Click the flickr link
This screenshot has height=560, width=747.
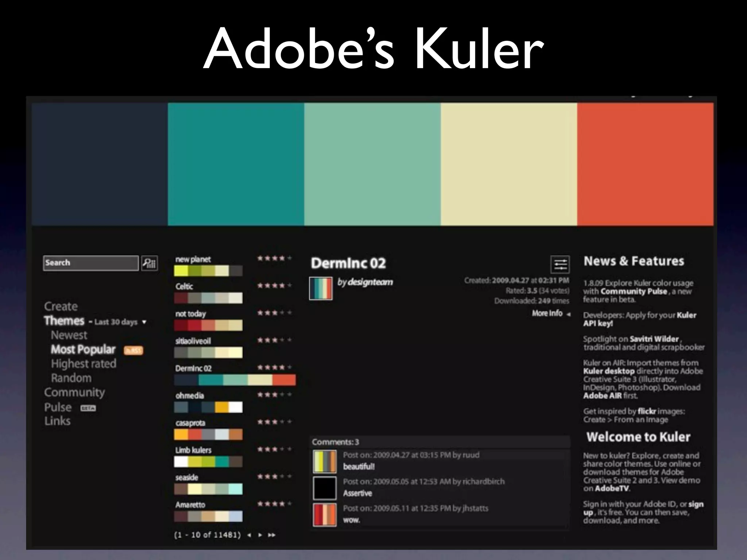click(x=647, y=411)
